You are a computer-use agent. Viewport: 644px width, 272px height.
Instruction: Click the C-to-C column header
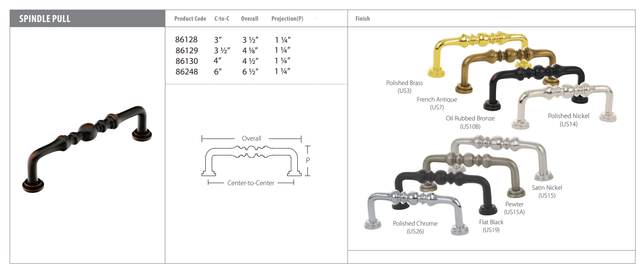coord(222,19)
